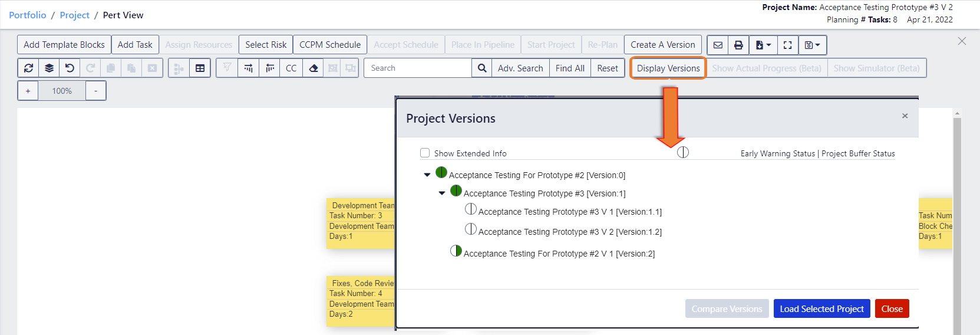
Task: Click the stacked layers icon
Action: [x=49, y=68]
